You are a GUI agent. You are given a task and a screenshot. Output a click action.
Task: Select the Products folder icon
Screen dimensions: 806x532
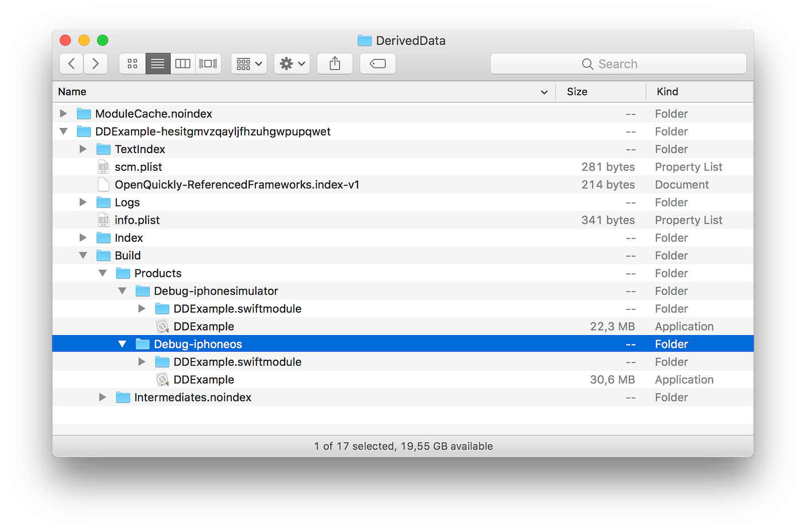(x=123, y=273)
